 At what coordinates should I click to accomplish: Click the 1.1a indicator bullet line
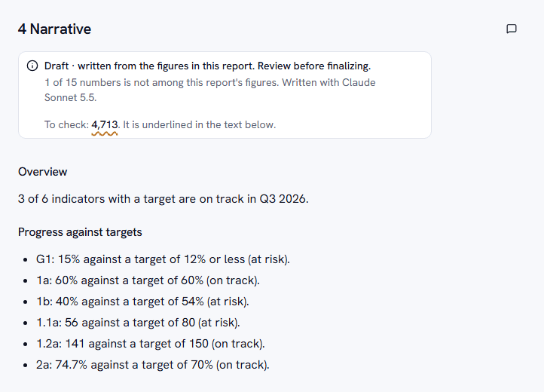138,323
